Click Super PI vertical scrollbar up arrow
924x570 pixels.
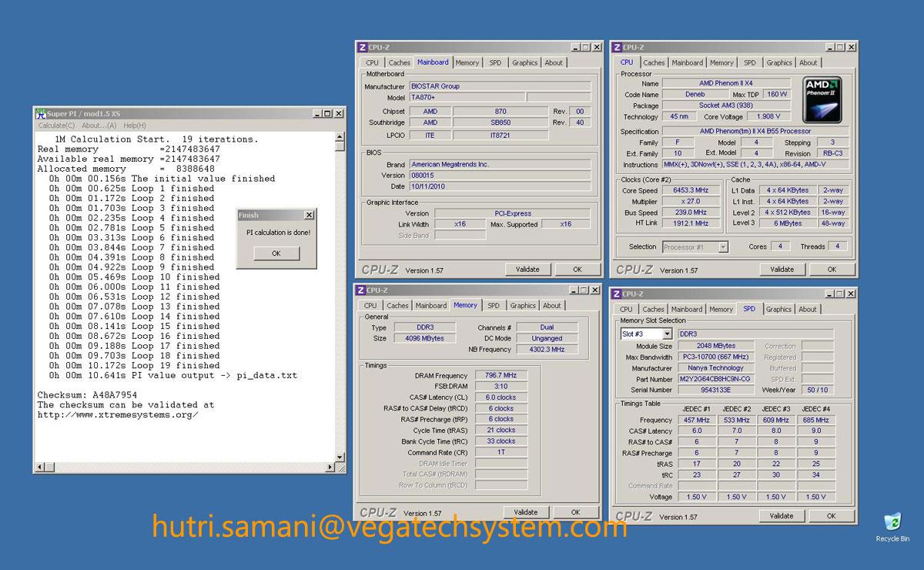pos(340,137)
